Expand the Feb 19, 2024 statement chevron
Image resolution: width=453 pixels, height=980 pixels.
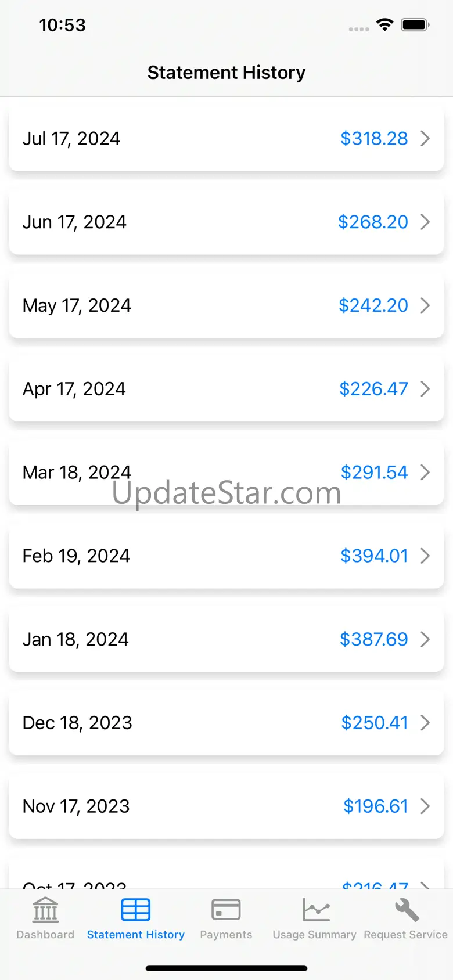425,556
